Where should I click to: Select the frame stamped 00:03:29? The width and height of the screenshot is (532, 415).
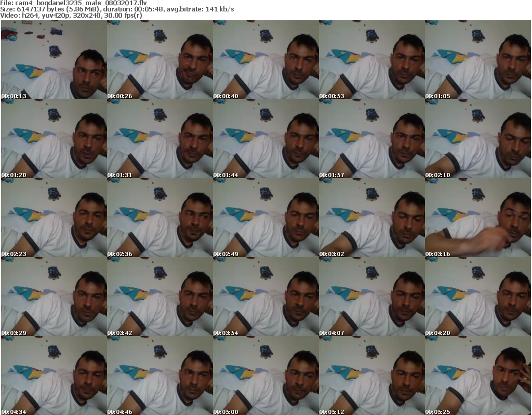tap(54, 297)
